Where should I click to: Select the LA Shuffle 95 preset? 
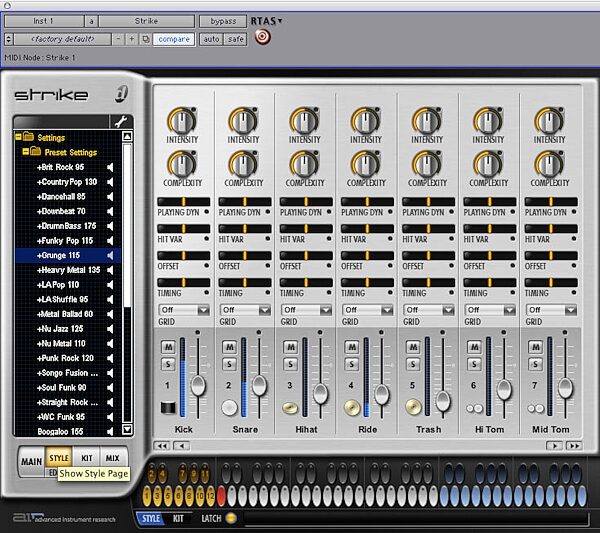tap(62, 299)
